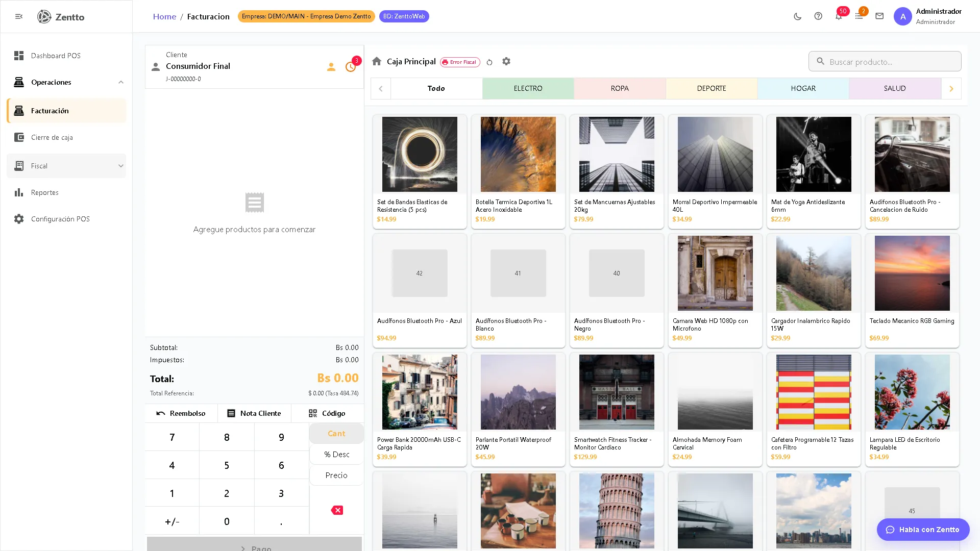Click the Nota Cliente button
The image size is (980, 551).
254,413
